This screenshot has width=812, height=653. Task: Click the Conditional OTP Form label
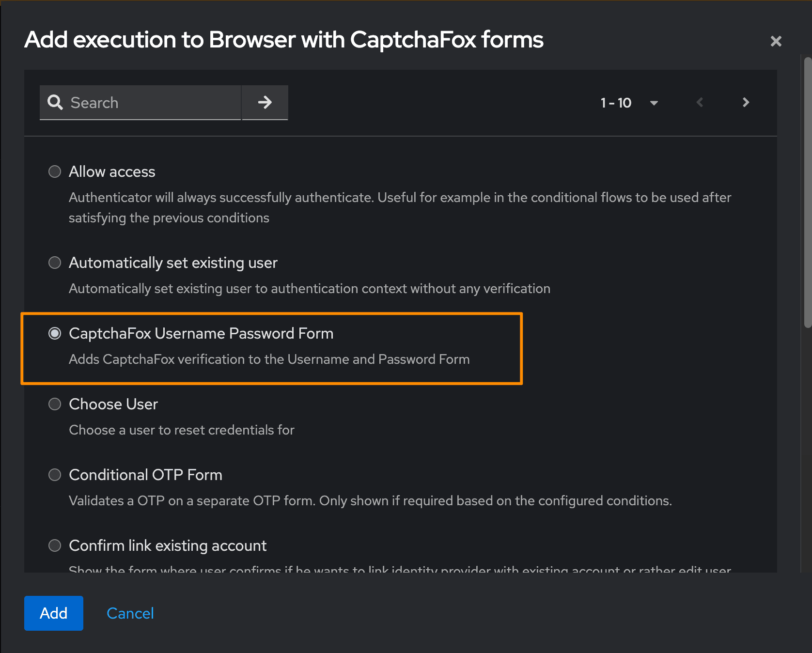[x=145, y=475]
